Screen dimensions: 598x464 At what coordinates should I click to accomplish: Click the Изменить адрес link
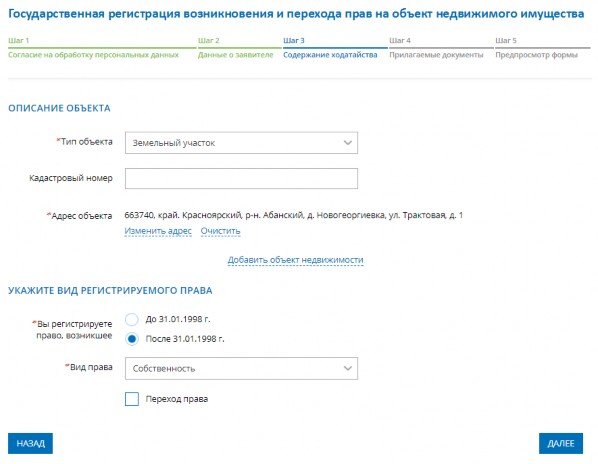point(158,231)
